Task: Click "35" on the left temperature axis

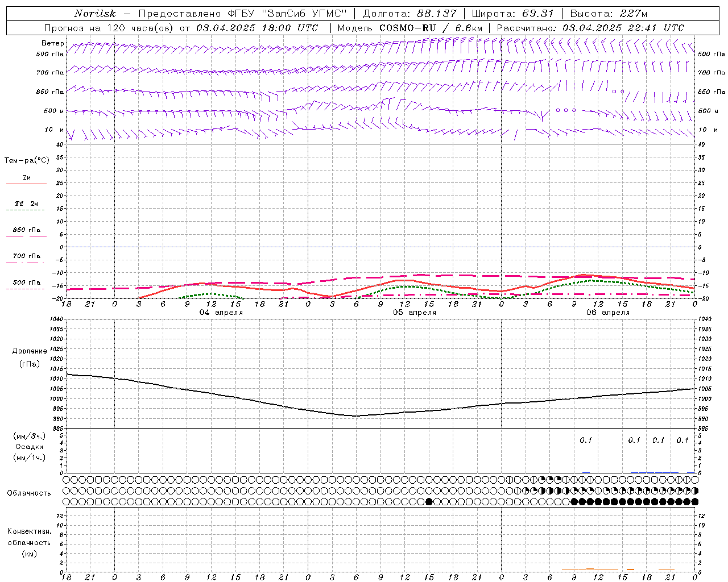Action: pos(60,157)
